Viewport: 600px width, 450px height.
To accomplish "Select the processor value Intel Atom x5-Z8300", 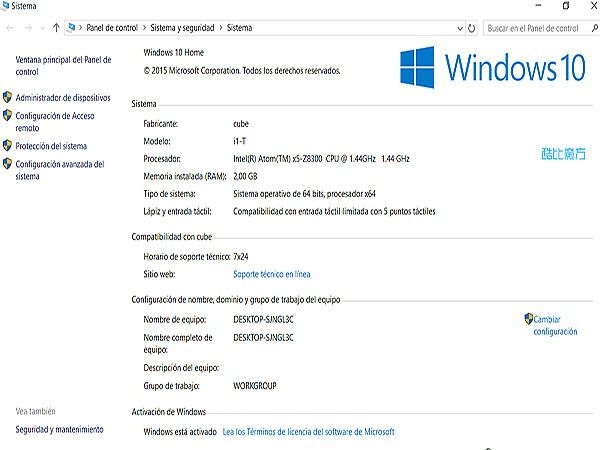I will [321, 159].
